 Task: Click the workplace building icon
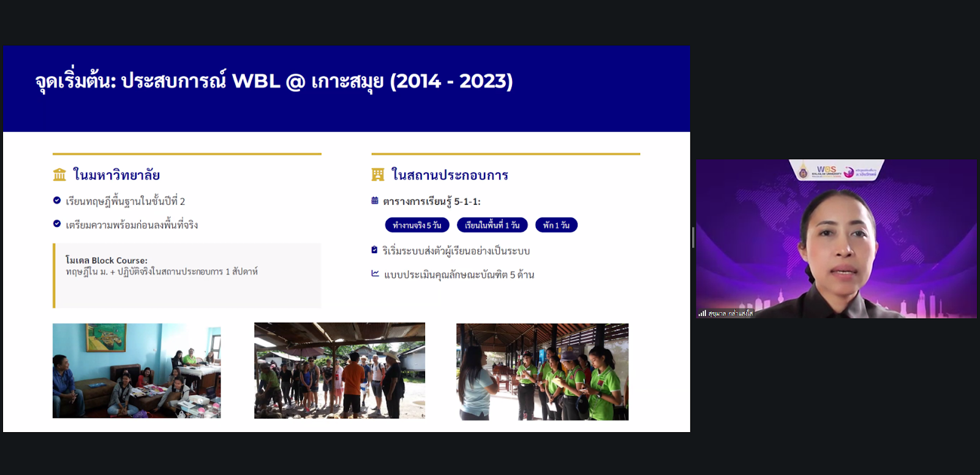click(x=378, y=175)
